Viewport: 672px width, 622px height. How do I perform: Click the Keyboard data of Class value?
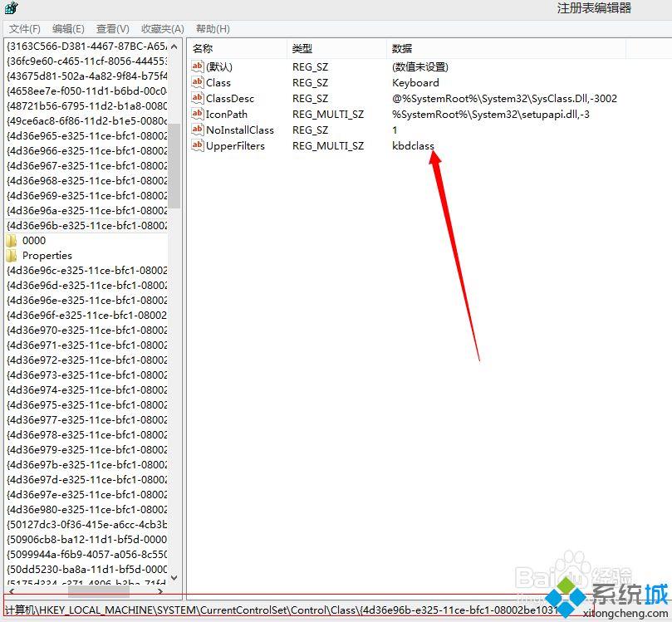415,83
